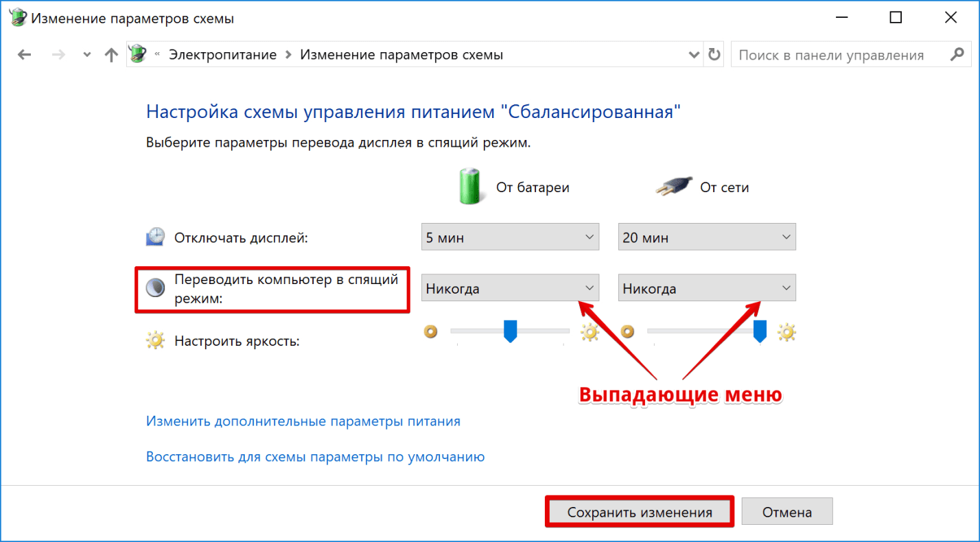Click Электропитание breadcrumb in address bar
The height and width of the screenshot is (542, 980).
[222, 55]
